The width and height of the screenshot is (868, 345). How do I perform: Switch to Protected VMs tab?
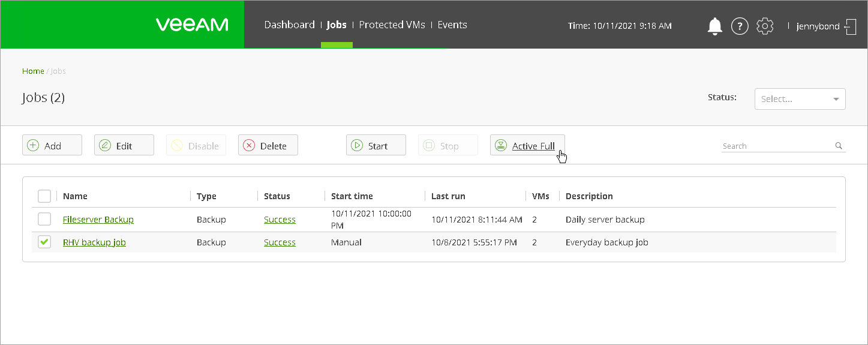tap(392, 25)
